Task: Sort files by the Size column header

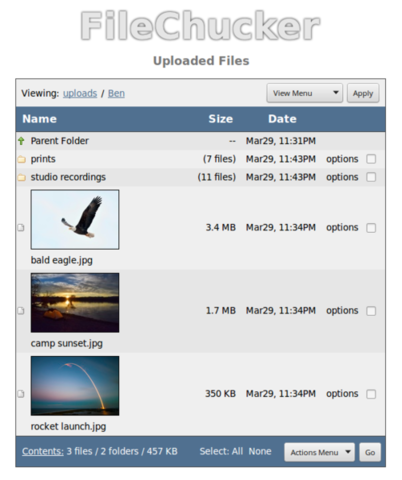Action: click(x=221, y=119)
